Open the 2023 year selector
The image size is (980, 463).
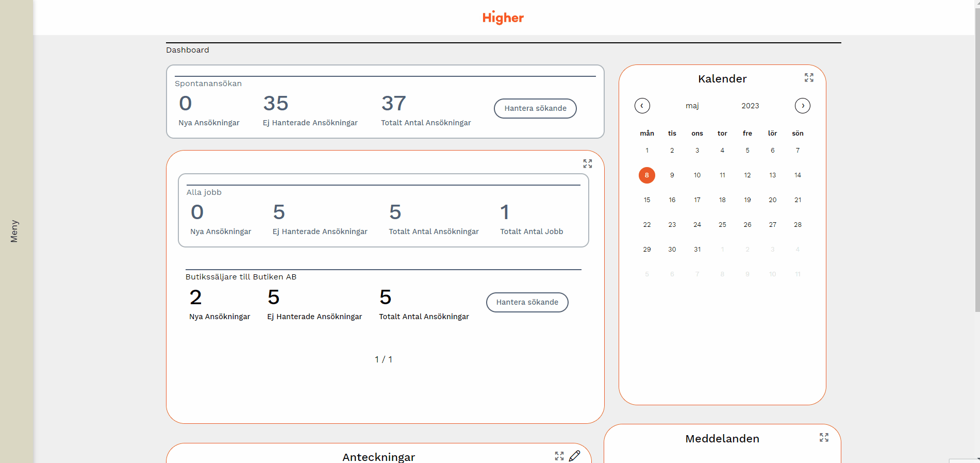pos(750,106)
